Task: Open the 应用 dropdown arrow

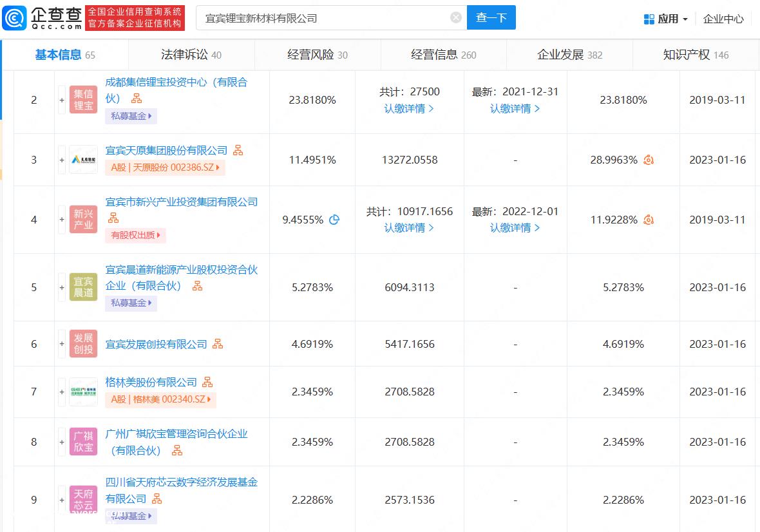Action: pyautogui.click(x=685, y=19)
